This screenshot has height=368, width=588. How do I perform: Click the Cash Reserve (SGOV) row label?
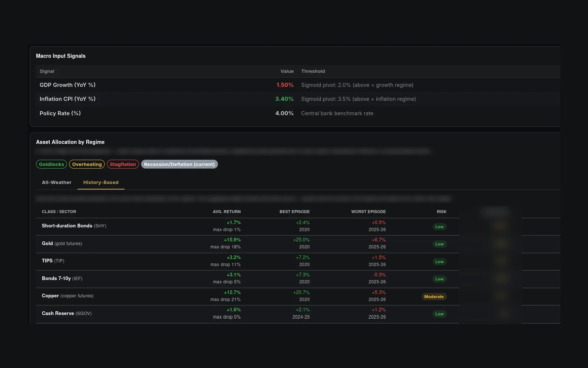click(67, 314)
